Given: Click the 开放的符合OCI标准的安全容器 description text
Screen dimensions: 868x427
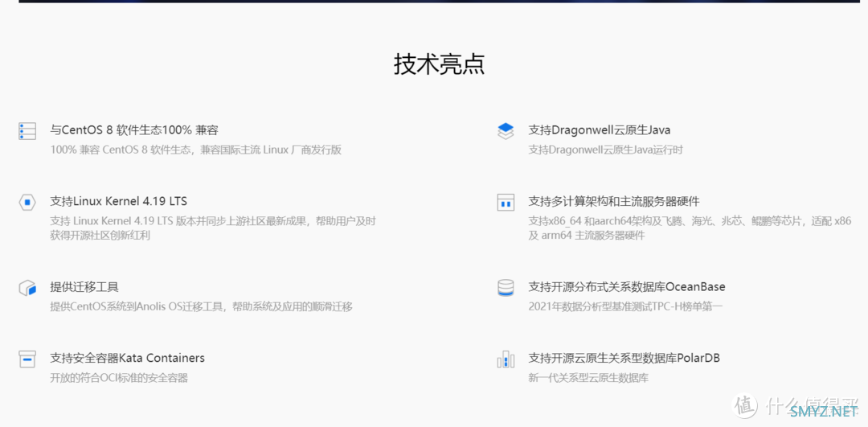Looking at the screenshot, I should click(x=119, y=377).
